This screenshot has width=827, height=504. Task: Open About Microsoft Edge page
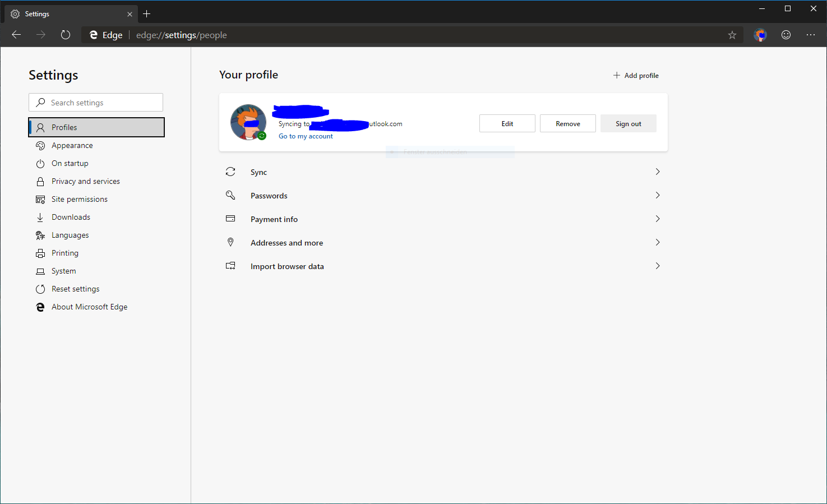tap(89, 307)
